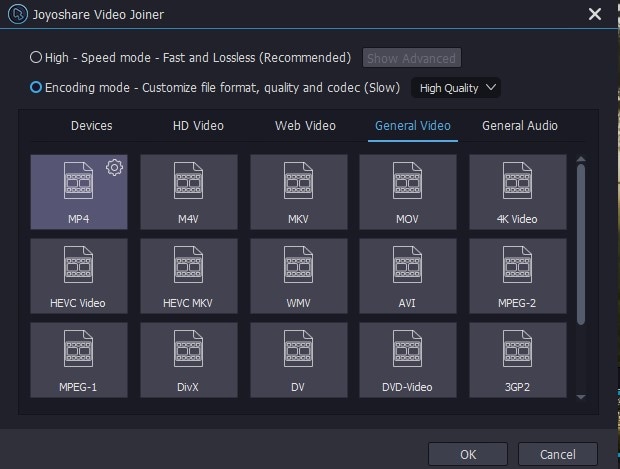Select the DivX format tile

[x=189, y=360]
